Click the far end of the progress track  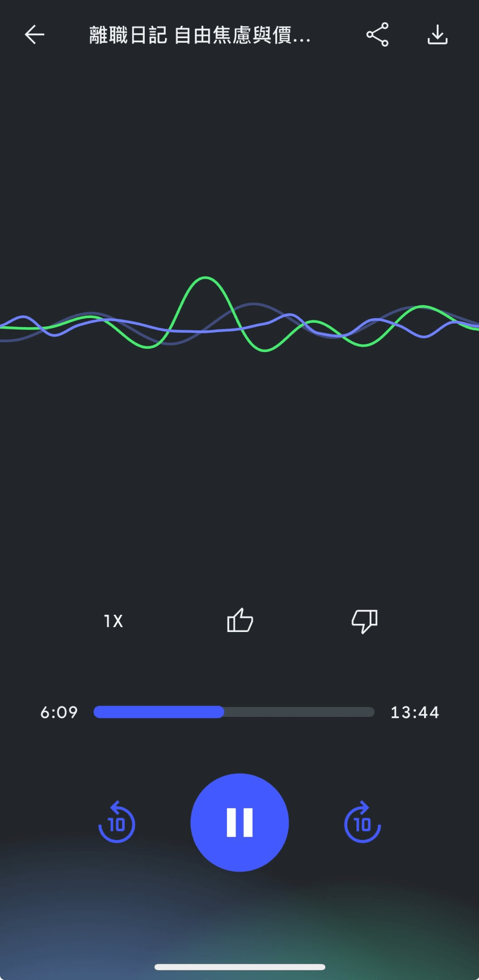[372, 712]
